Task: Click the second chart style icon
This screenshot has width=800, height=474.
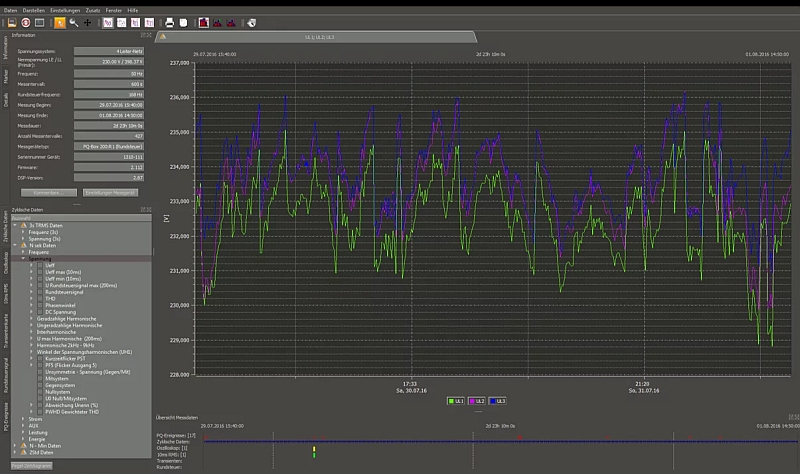Action: coord(121,23)
